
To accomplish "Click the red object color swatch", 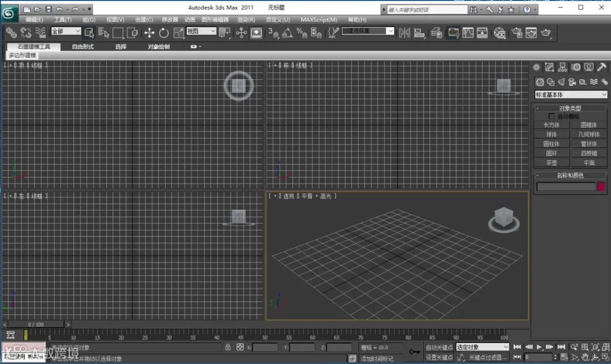I will 601,187.
